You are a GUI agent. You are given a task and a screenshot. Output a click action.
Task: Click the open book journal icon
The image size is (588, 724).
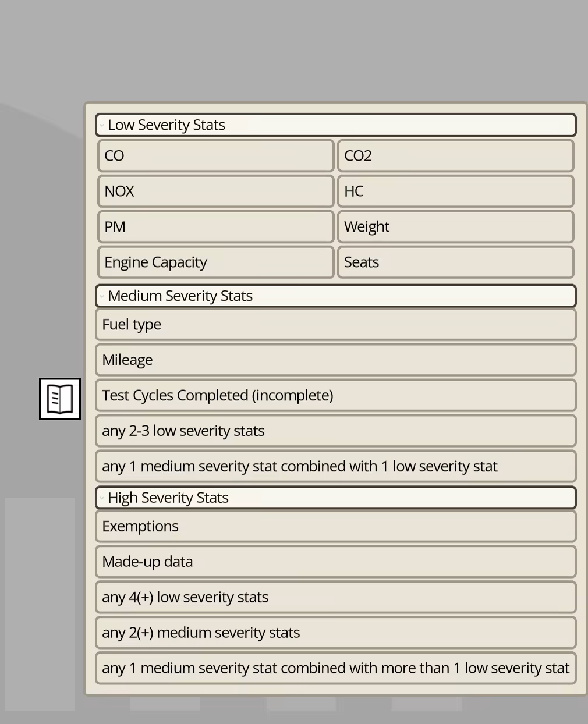tap(60, 399)
